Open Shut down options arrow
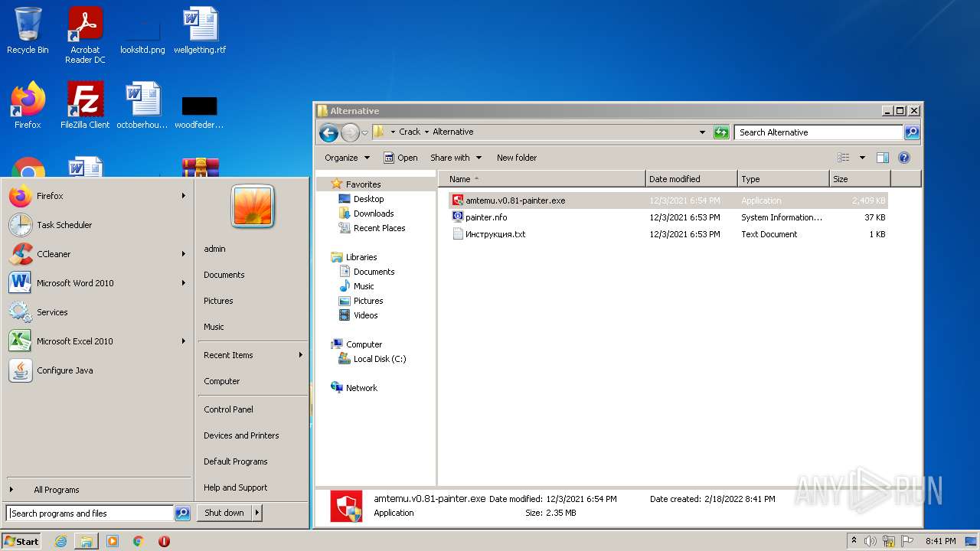The height and width of the screenshot is (551, 980). tap(257, 513)
